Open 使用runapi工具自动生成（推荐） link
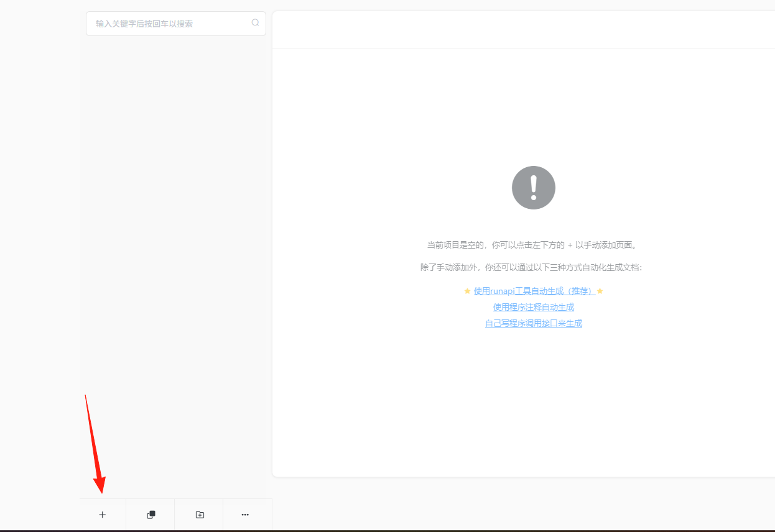Screen dimensions: 775x532 coord(535,291)
